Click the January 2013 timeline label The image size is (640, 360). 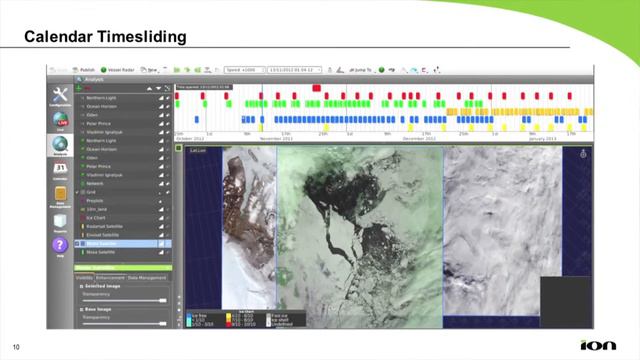pyautogui.click(x=542, y=139)
